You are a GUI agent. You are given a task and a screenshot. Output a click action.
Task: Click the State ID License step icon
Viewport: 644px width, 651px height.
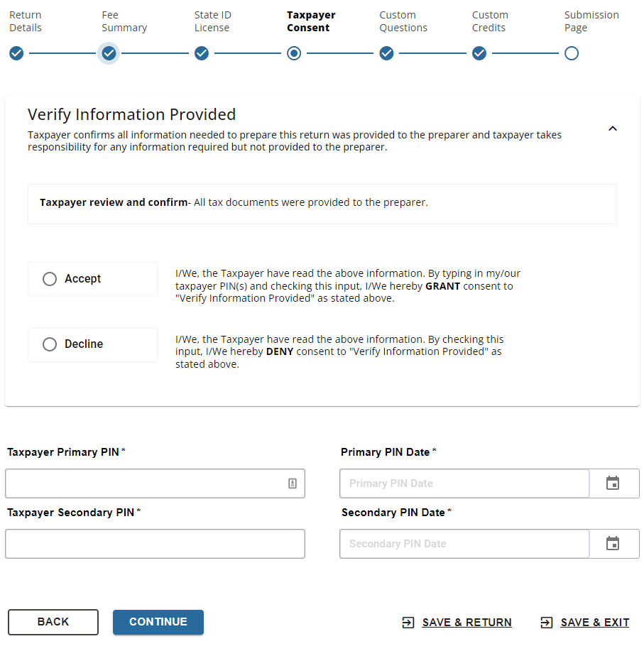202,53
